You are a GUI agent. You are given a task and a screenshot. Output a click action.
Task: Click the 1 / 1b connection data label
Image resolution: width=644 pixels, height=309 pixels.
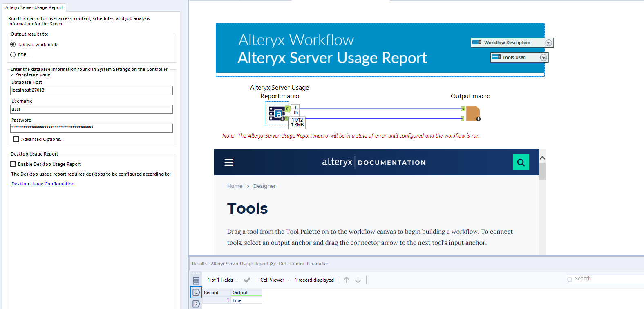tap(295, 110)
